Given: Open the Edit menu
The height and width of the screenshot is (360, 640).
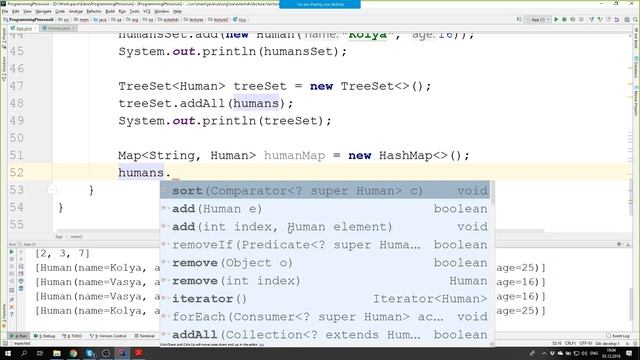Looking at the screenshot, I should (x=16, y=11).
